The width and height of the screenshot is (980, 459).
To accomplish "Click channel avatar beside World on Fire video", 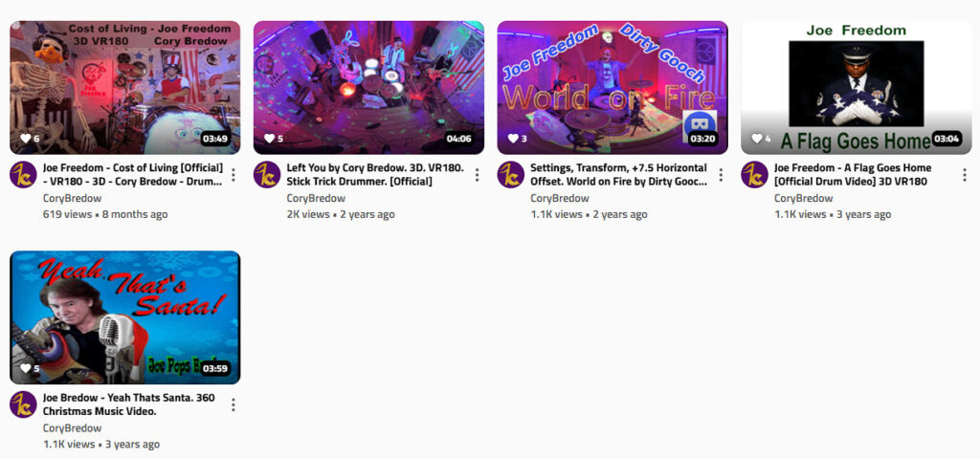I will pos(511,174).
